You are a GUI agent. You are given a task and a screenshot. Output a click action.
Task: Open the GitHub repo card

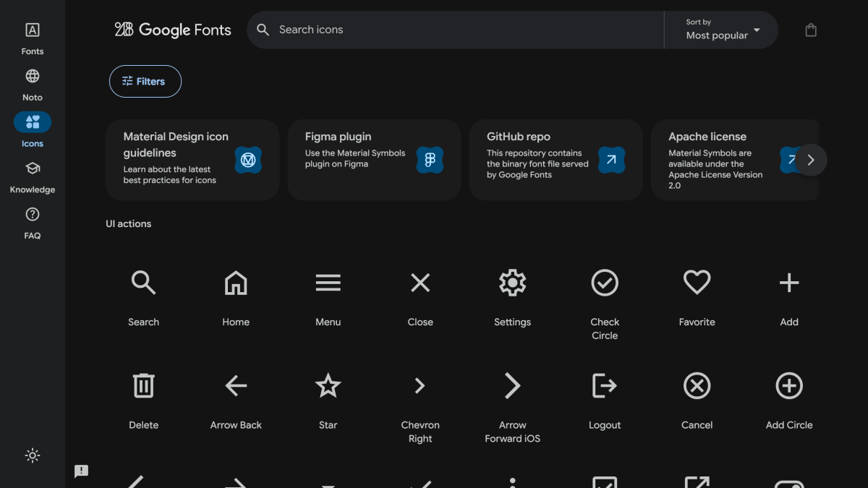556,160
